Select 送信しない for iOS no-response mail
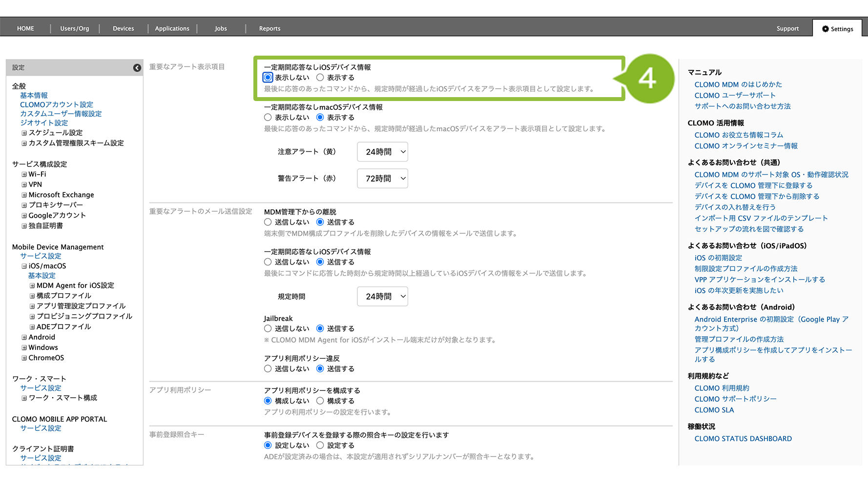This screenshot has width=868, height=488. [x=268, y=262]
